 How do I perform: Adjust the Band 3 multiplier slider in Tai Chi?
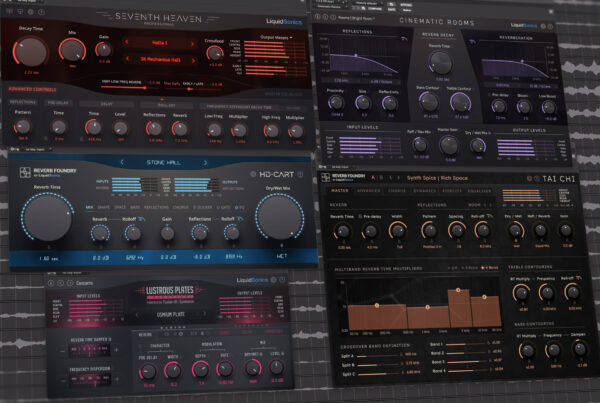(467, 362)
